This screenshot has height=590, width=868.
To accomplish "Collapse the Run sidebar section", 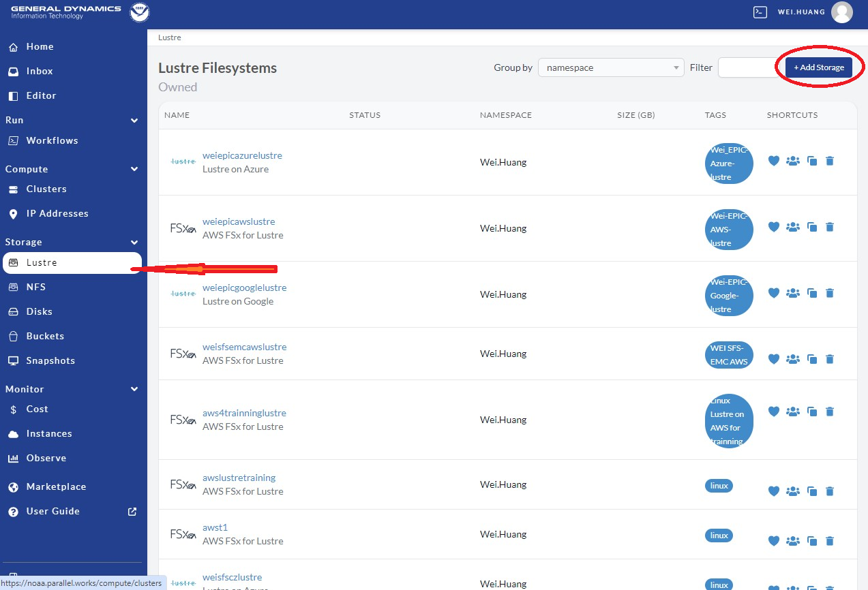I will click(x=134, y=121).
